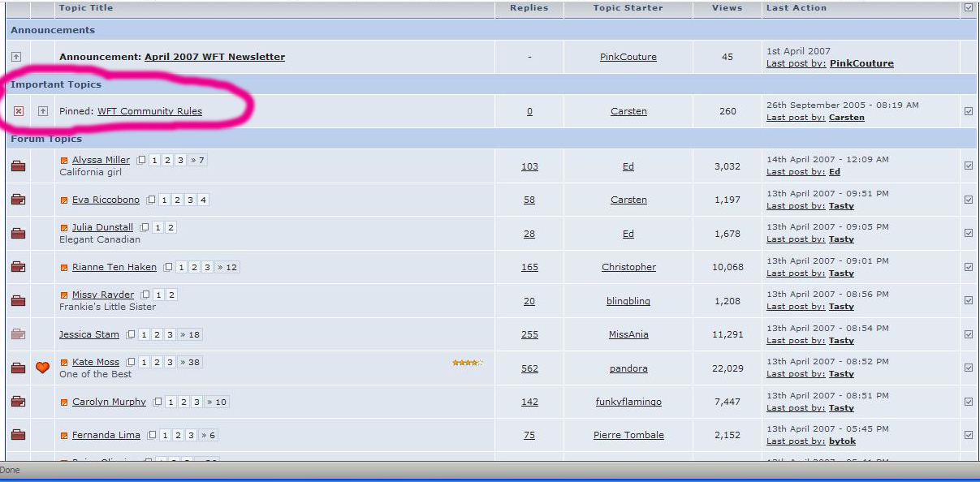980x482 pixels.
Task: Click the closed-topic red X icon beside WFT Community Rules
Action: click(19, 111)
